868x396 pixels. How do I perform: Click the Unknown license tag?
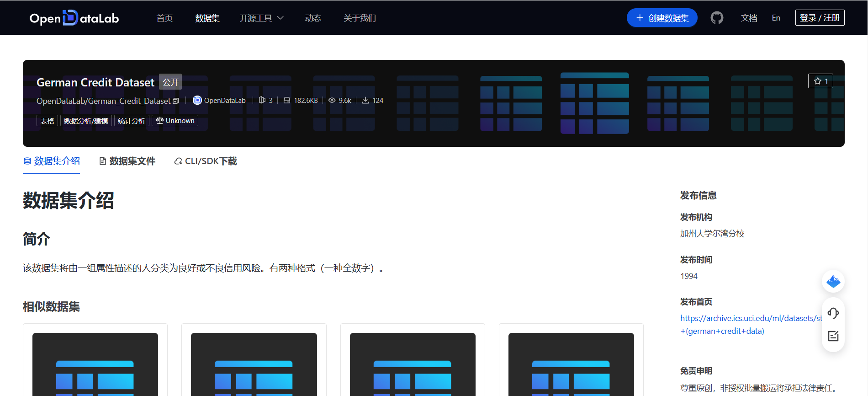175,121
